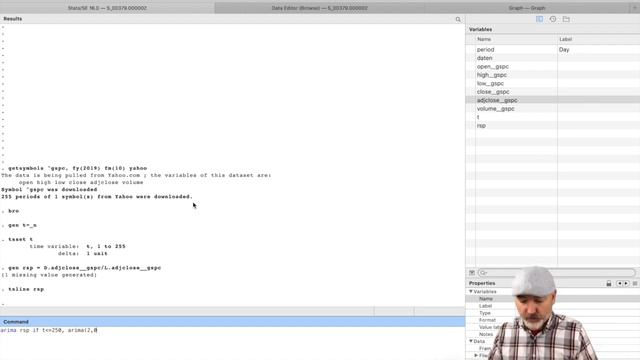Viewport: 640px width, 360px height.
Task: Select the Format property row
Action: point(487,320)
